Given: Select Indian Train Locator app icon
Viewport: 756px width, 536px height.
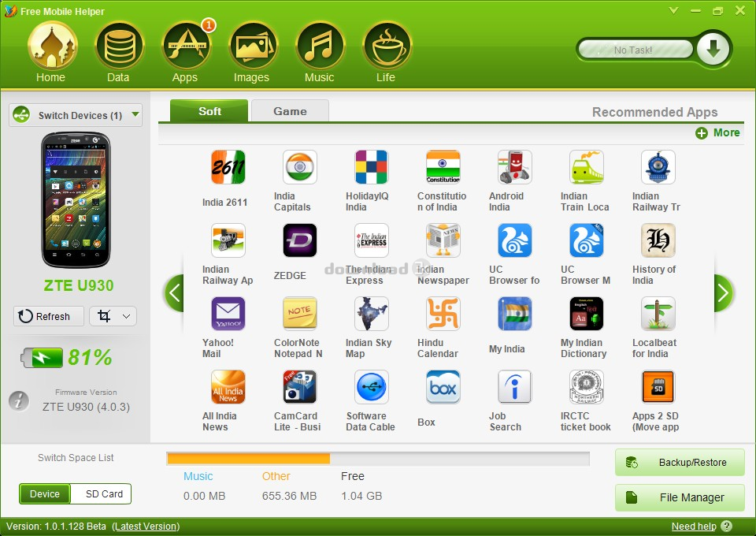Looking at the screenshot, I should tap(586, 167).
